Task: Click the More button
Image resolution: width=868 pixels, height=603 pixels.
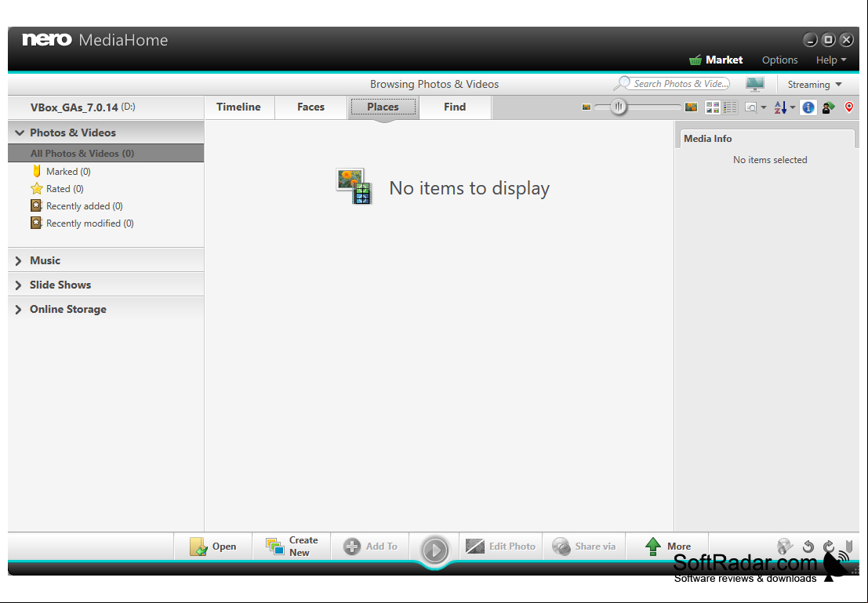Action: (x=667, y=547)
